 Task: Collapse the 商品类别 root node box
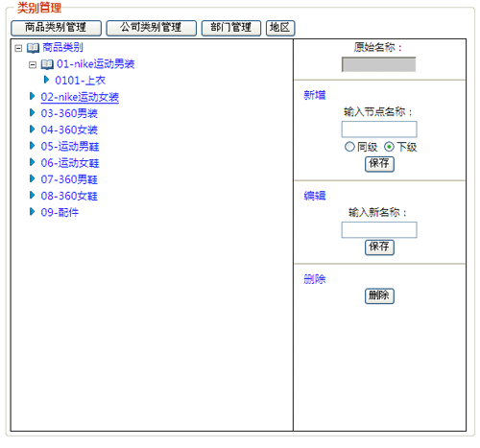(18, 48)
